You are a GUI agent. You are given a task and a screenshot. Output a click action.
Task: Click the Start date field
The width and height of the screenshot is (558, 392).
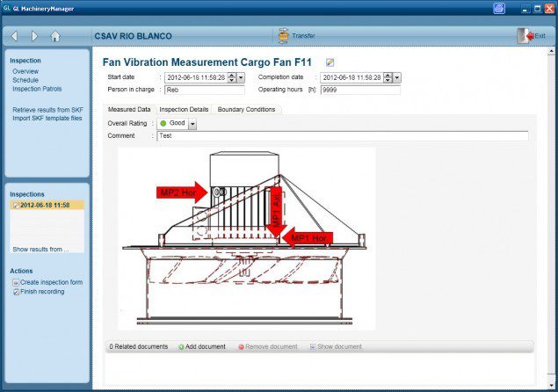click(196, 77)
